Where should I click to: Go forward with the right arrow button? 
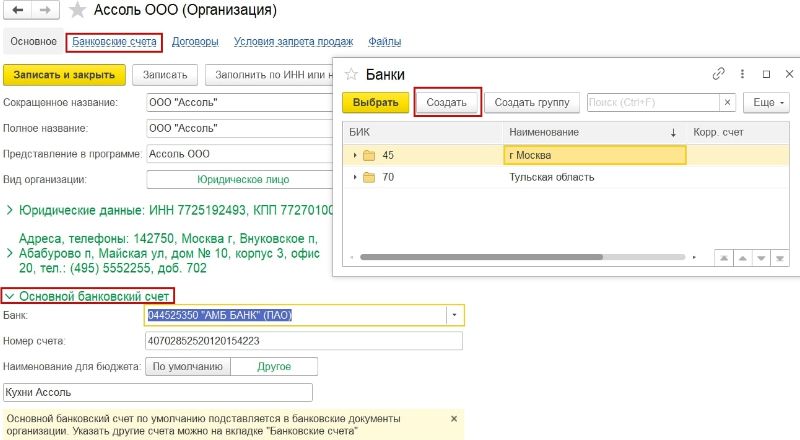45,10
